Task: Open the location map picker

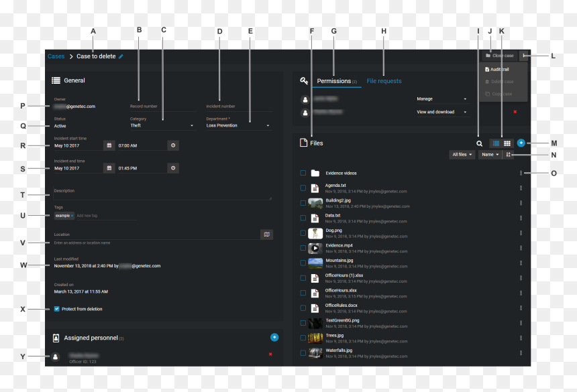Action: pos(266,235)
